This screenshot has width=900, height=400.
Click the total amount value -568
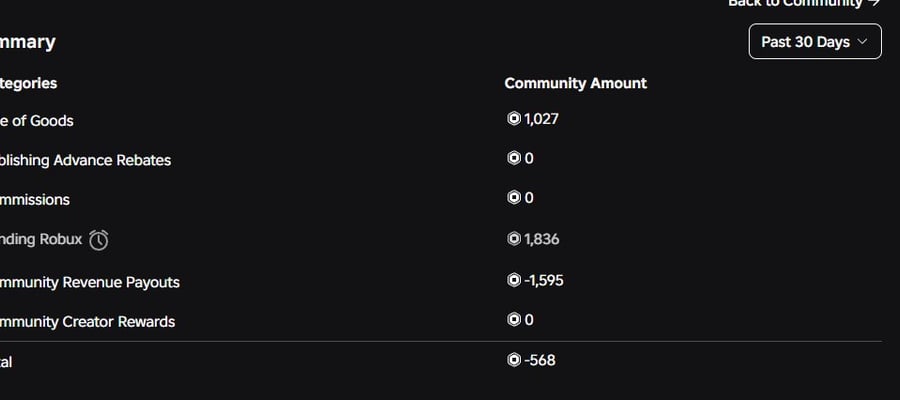tap(540, 360)
